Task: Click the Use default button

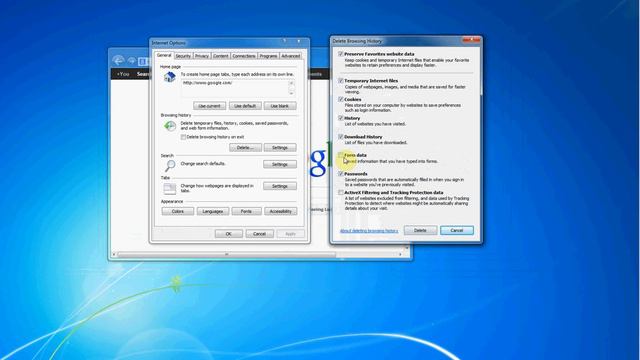Action: pos(245,106)
